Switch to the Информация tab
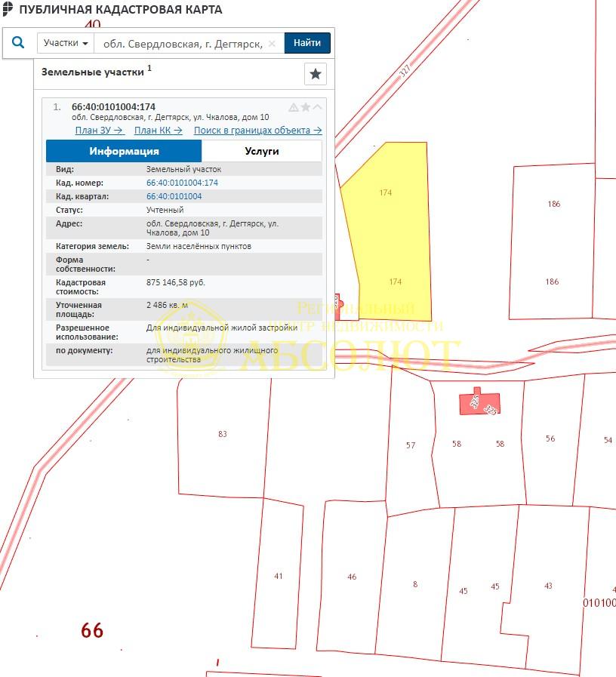The width and height of the screenshot is (616, 677). [124, 151]
